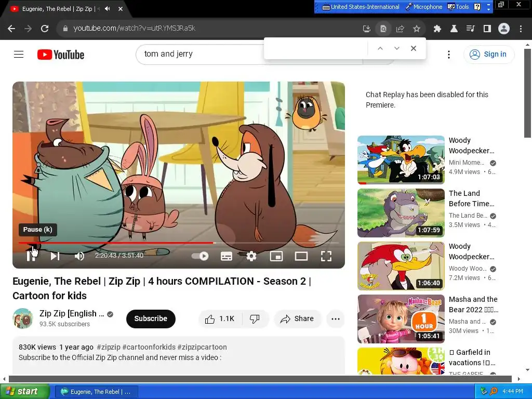This screenshot has width=532, height=399.
Task: Open Zip Zip [English ... channel name link
Action: (x=72, y=313)
